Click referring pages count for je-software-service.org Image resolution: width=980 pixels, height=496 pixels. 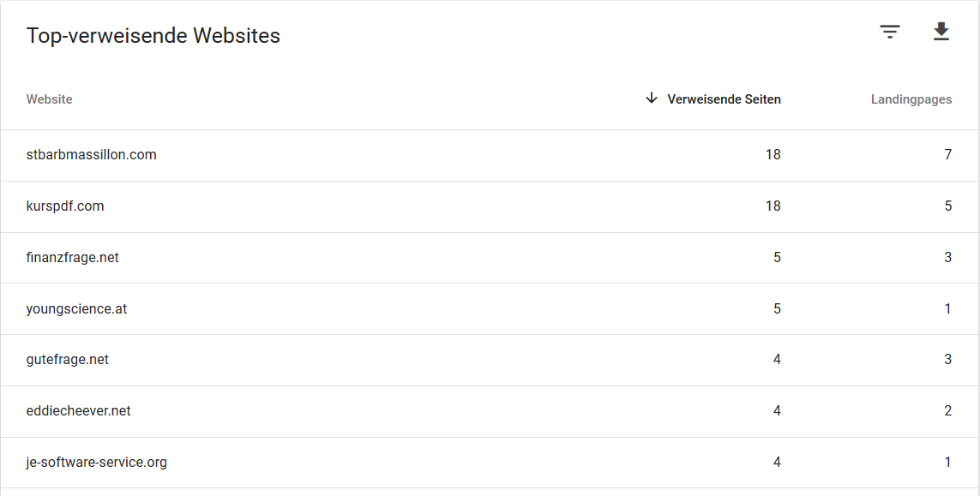(777, 463)
